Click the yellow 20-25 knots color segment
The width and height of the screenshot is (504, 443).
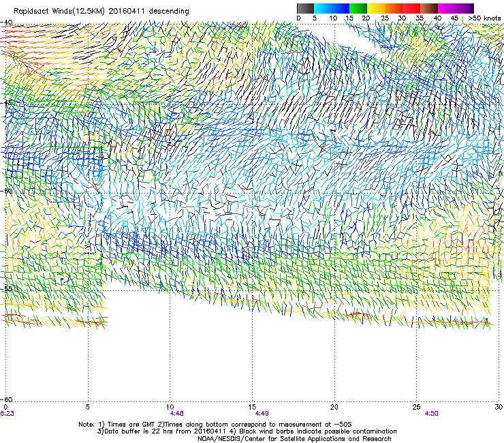376,8
